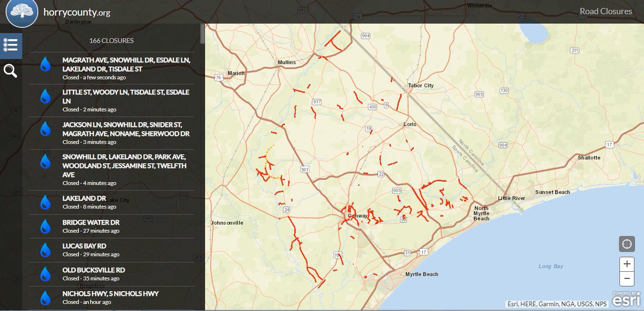Click the Loris map label

click(409, 124)
